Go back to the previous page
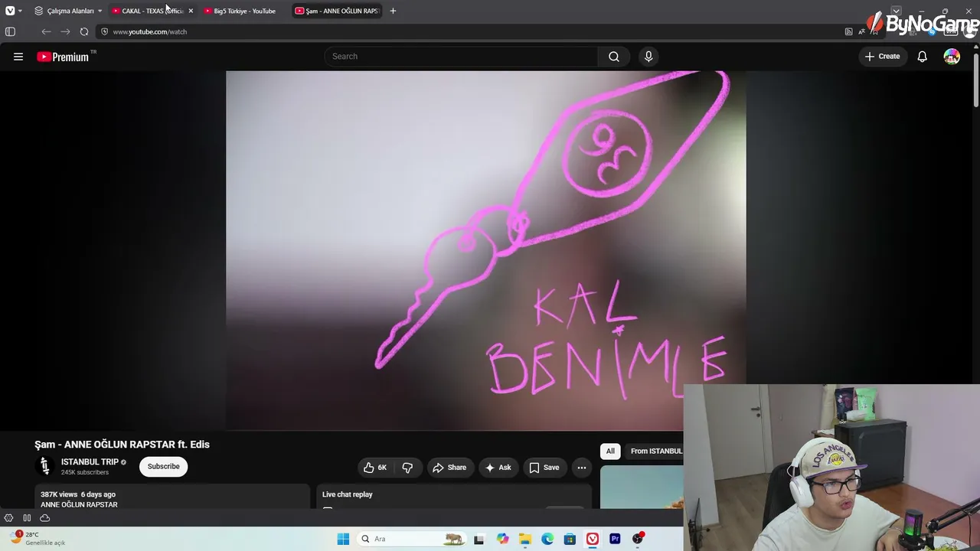 pyautogui.click(x=46, y=31)
